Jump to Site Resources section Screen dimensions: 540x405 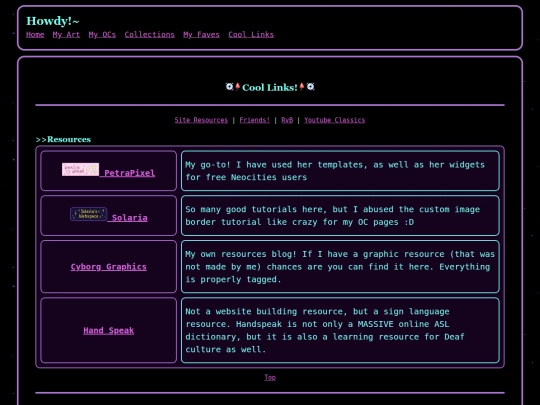(201, 120)
